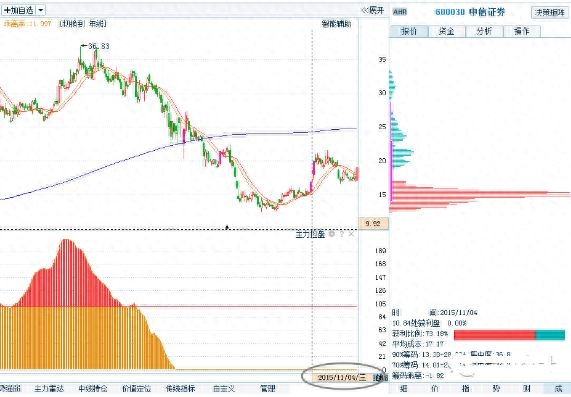Open the 主力控盘 help question mark
The image size is (571, 397).
[x=342, y=234]
